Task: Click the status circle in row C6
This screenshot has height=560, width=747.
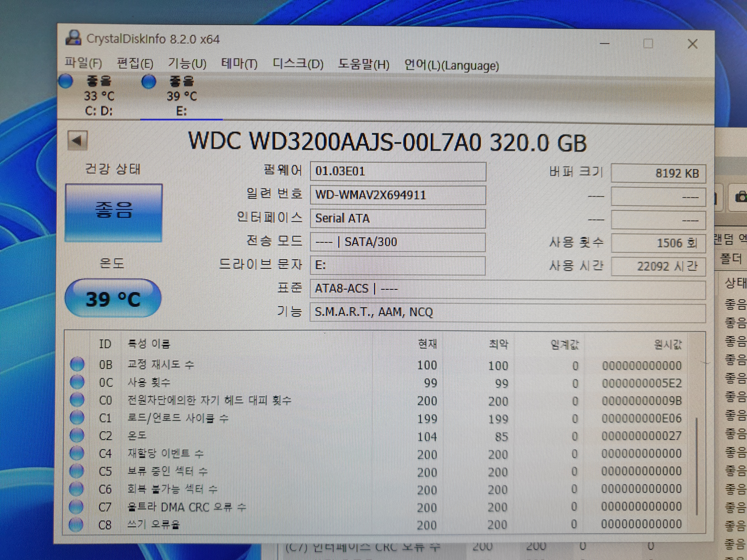Action: coord(76,489)
